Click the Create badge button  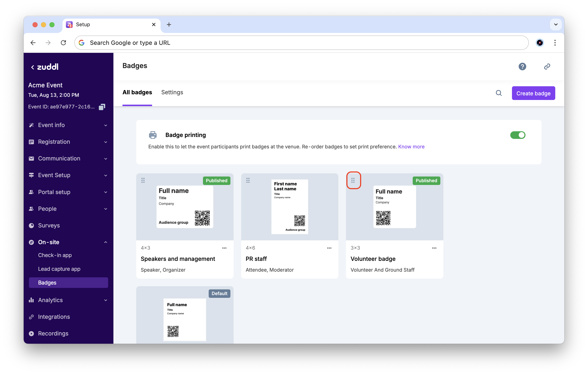pos(533,93)
